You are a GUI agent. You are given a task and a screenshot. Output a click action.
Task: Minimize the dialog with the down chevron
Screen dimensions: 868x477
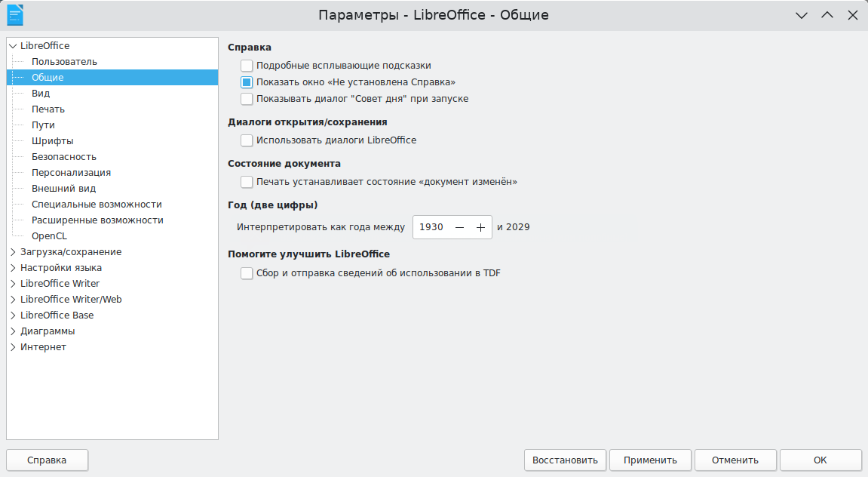(802, 16)
